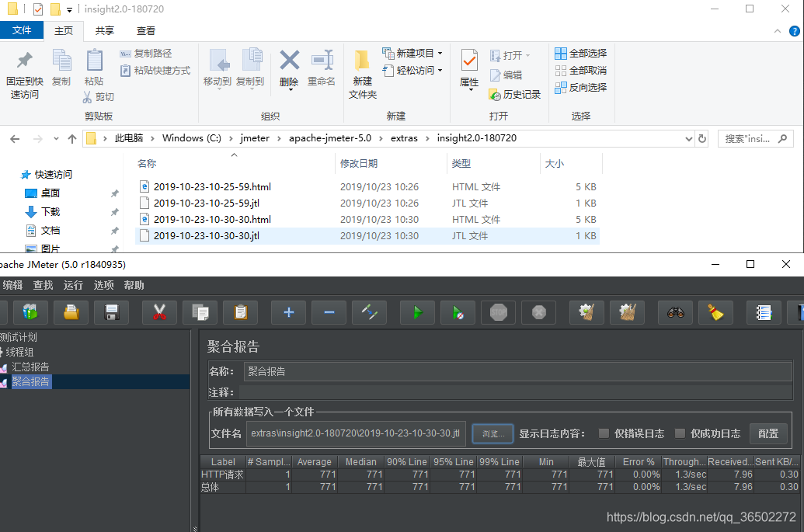
Task: Start the test with green play icon
Action: pos(417,312)
